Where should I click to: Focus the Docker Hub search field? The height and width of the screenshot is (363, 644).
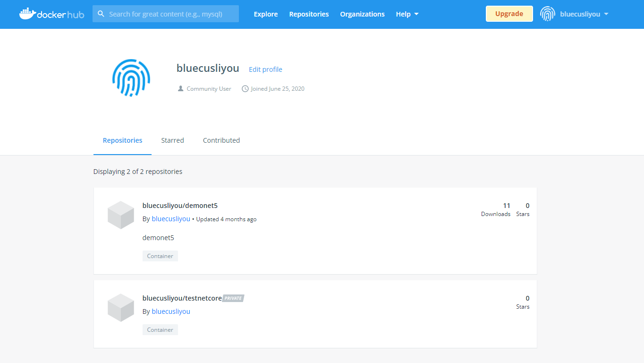click(166, 14)
